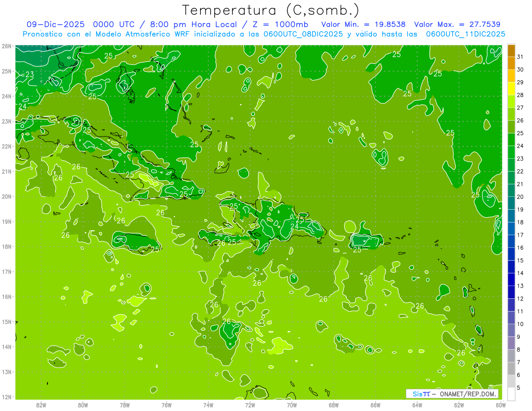Screen dimensions: 532x411
Task: Click the 18N latitude axis label
Action: tap(7, 247)
